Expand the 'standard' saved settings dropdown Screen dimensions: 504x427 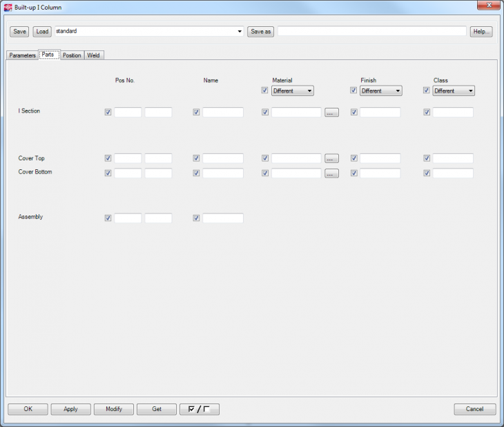[x=240, y=32]
